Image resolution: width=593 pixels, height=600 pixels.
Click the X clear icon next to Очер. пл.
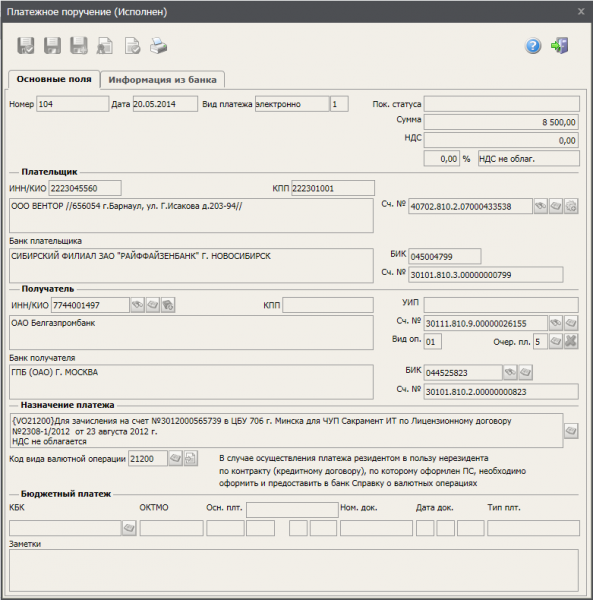tap(571, 341)
